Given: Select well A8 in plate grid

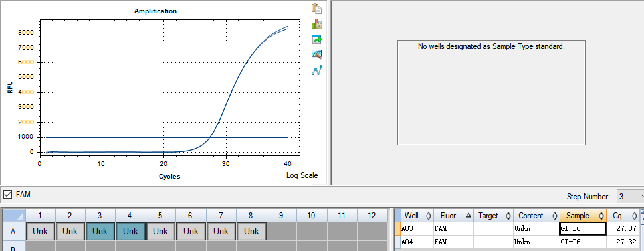Looking at the screenshot, I should (x=251, y=231).
